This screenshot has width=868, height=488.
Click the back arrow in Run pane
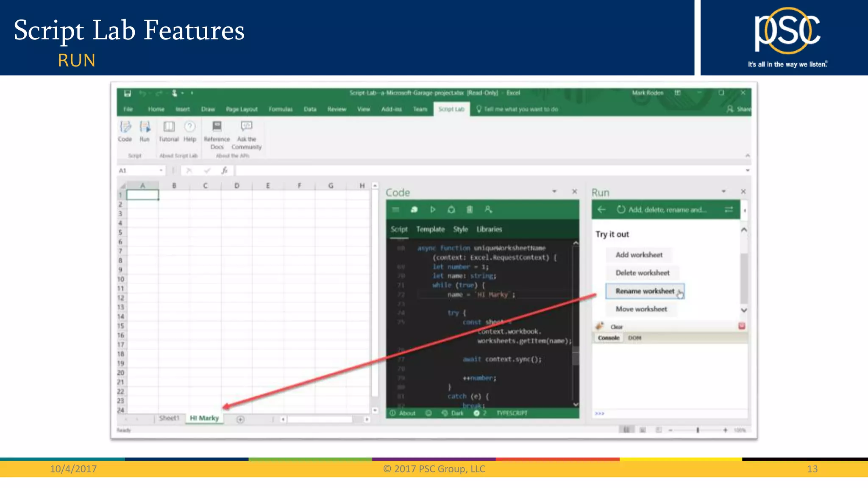pos(601,210)
